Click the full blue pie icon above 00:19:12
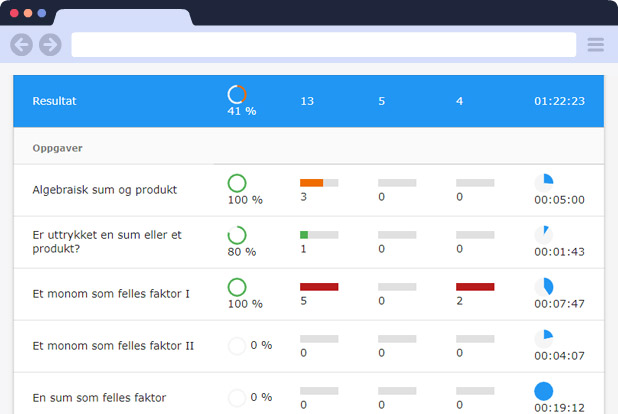Screen dimensions: 618x414 pyautogui.click(x=543, y=391)
